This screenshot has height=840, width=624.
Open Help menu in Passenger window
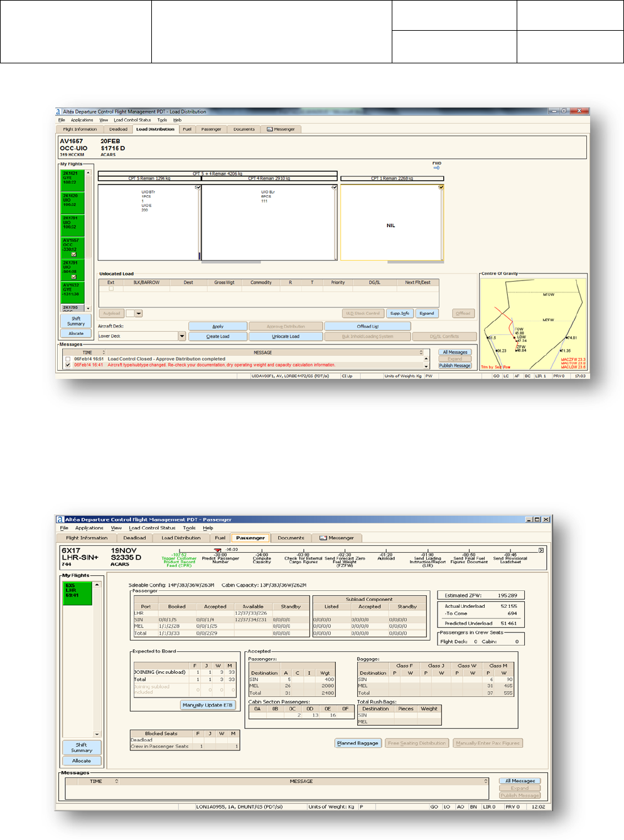click(x=208, y=528)
